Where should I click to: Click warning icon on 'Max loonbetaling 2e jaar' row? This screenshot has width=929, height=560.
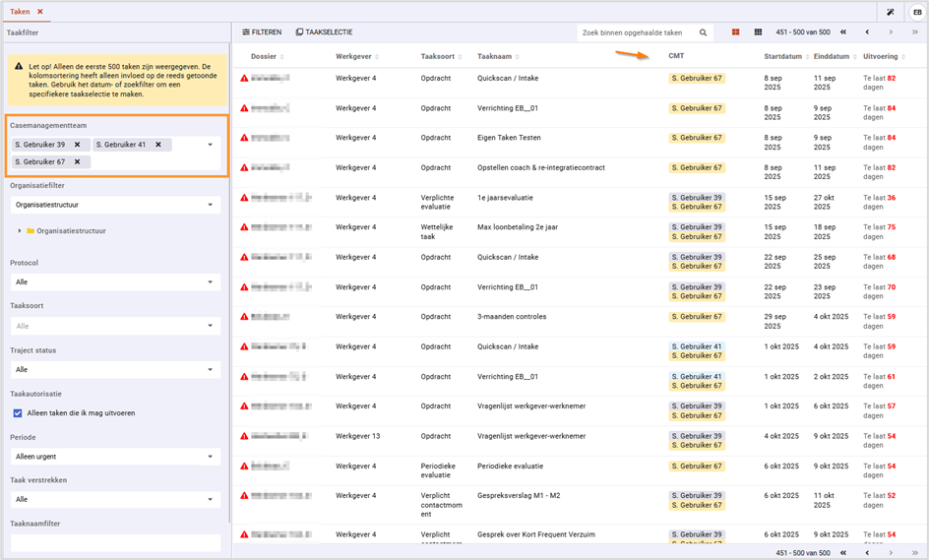tap(244, 227)
